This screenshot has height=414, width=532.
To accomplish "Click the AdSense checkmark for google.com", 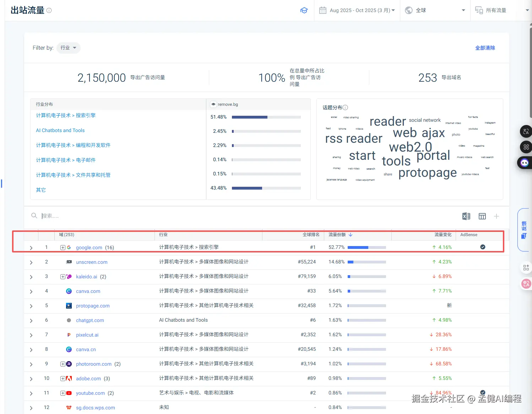I will point(483,247).
